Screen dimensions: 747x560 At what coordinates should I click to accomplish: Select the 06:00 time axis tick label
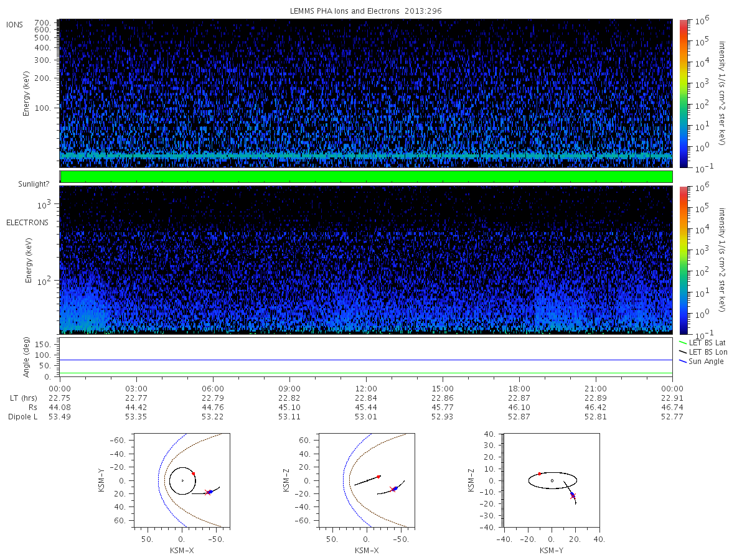(213, 388)
